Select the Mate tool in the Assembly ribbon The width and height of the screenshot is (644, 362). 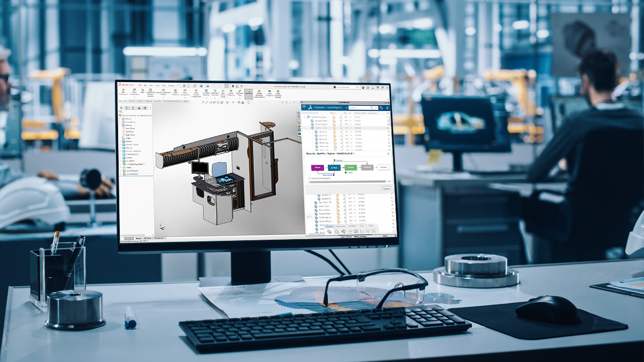(x=142, y=91)
